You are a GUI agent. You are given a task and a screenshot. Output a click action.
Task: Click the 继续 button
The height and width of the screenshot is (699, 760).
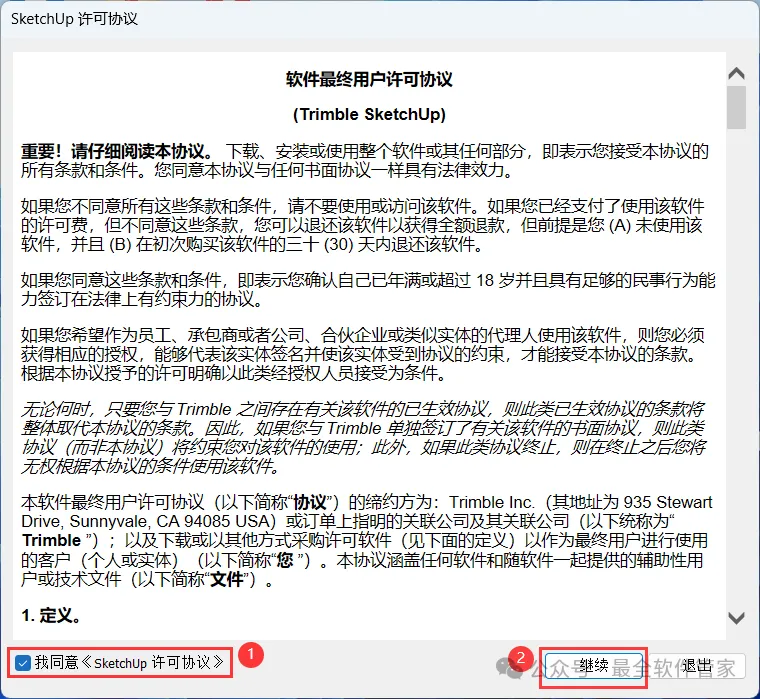tap(594, 666)
